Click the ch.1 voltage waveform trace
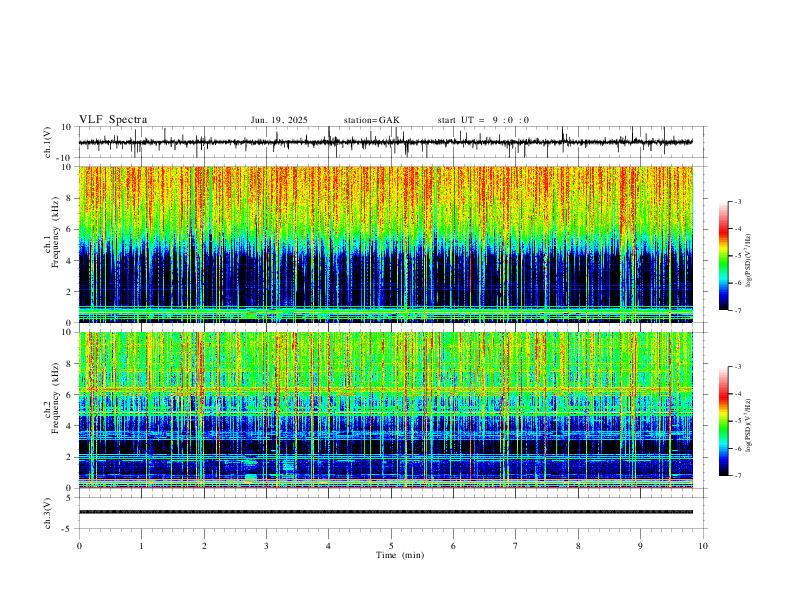Screen dimensions: 792x612 tap(386, 142)
